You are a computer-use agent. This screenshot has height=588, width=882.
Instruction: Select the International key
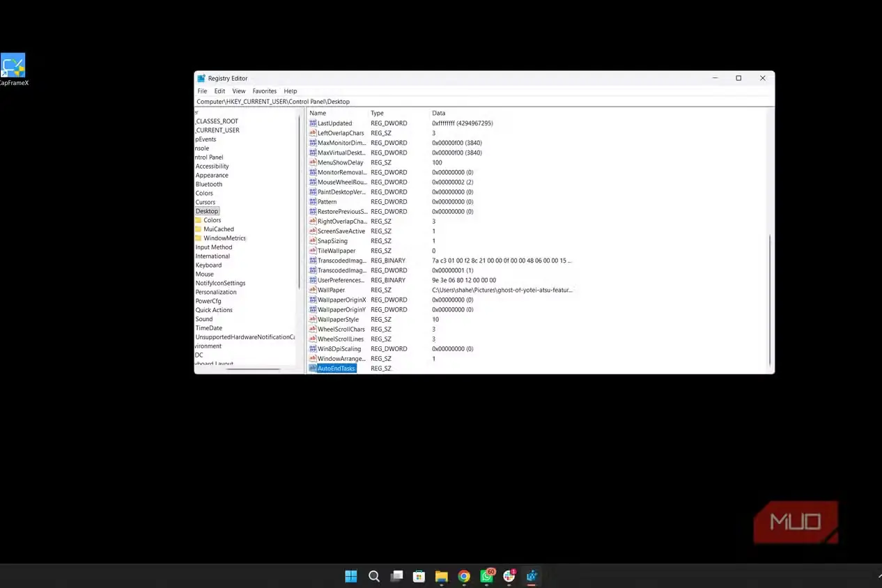(x=212, y=256)
